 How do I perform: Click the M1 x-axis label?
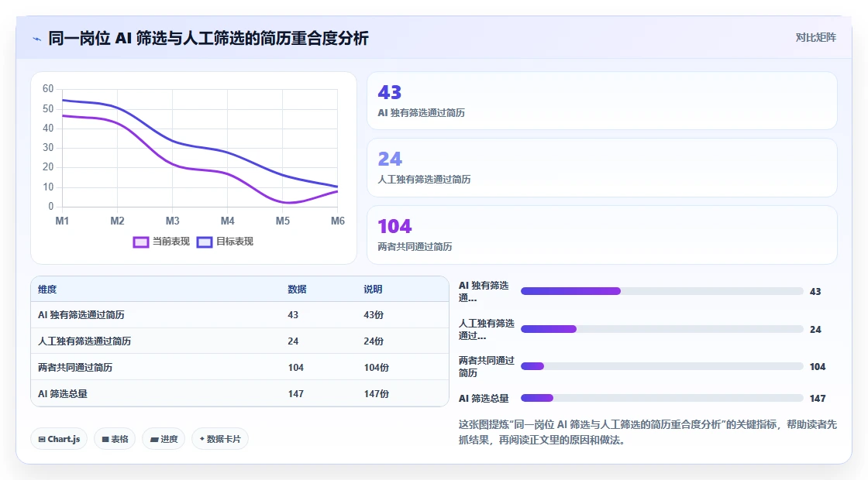(x=62, y=221)
